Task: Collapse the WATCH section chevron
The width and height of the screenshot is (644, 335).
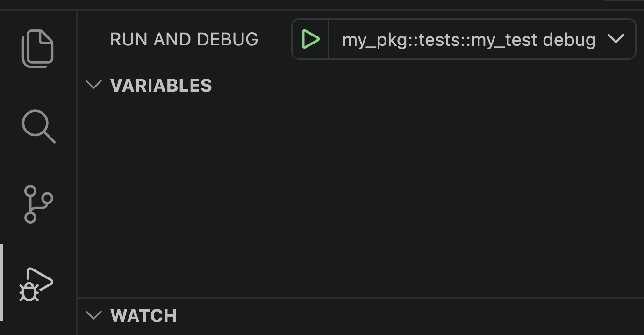Action: coord(94,315)
